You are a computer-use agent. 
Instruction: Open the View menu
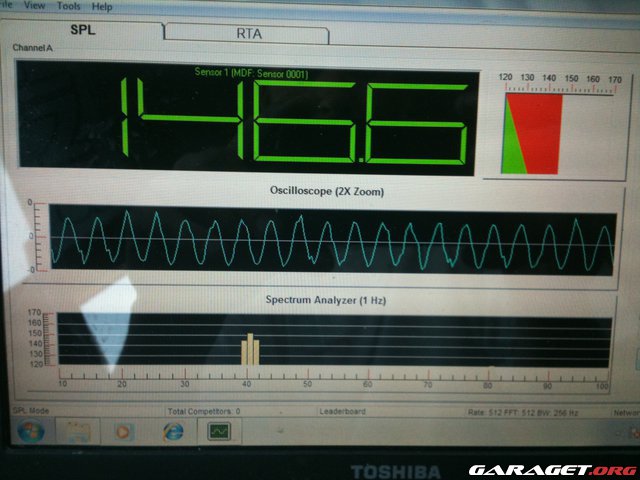click(34, 6)
